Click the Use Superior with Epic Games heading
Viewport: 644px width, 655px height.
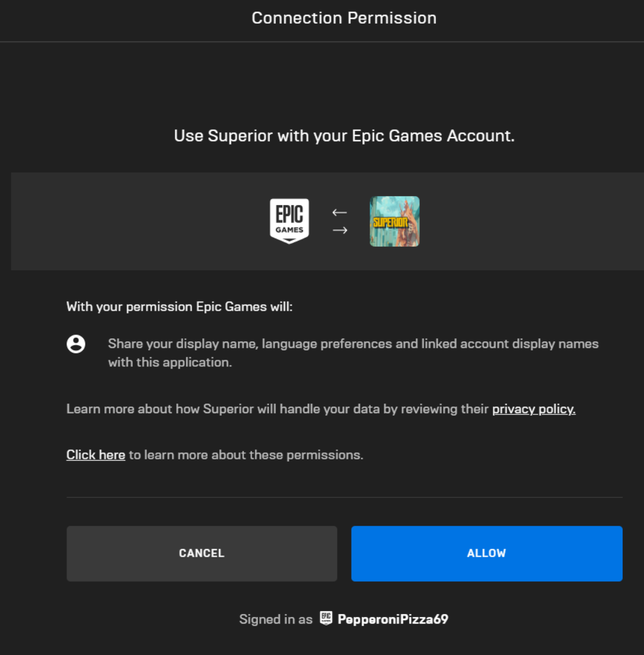click(345, 136)
